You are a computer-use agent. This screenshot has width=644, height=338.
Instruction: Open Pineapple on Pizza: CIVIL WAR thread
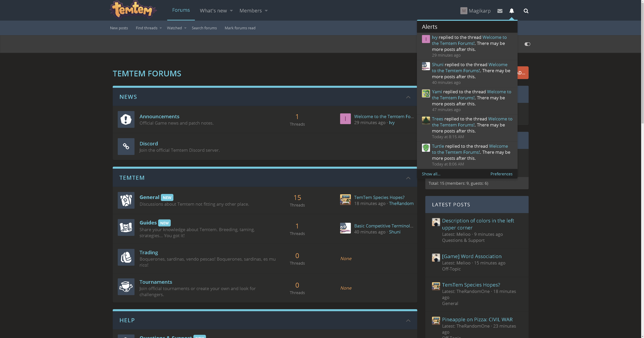point(477,320)
